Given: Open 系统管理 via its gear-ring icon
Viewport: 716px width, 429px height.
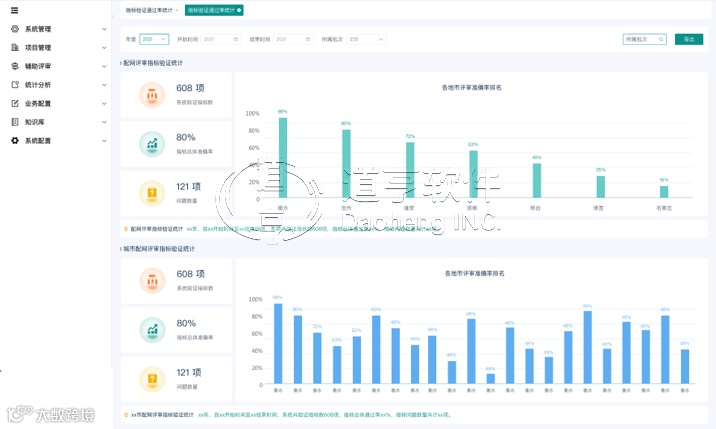Looking at the screenshot, I should click(x=15, y=29).
